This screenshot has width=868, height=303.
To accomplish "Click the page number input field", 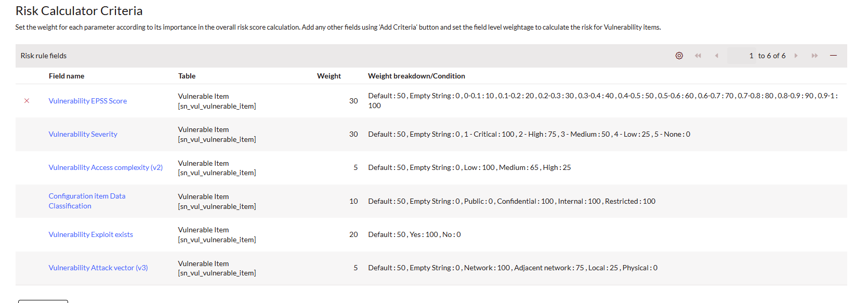I will [x=742, y=56].
